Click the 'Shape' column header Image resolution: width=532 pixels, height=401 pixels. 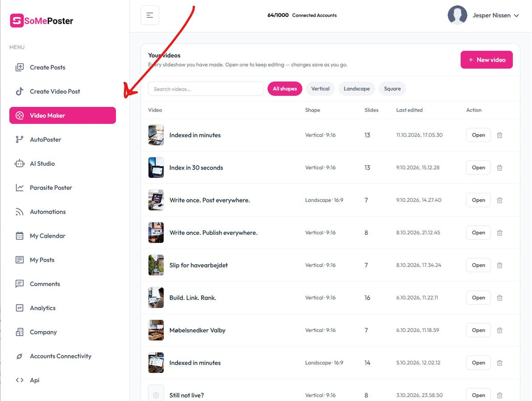pyautogui.click(x=312, y=110)
